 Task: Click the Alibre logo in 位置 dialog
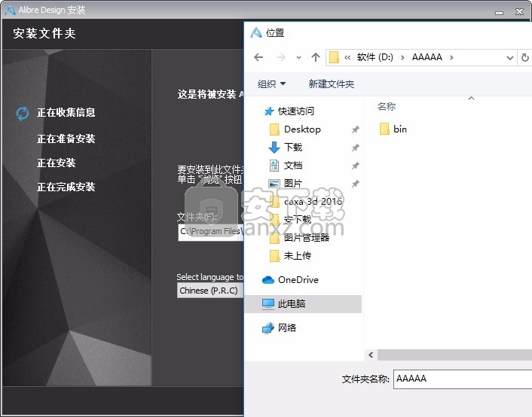255,32
